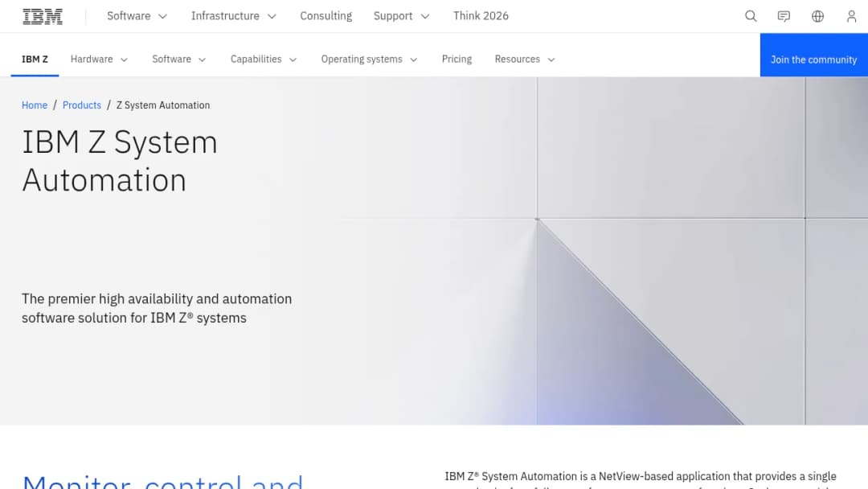This screenshot has width=868, height=489.
Task: Click Join the community button
Action: 813,55
